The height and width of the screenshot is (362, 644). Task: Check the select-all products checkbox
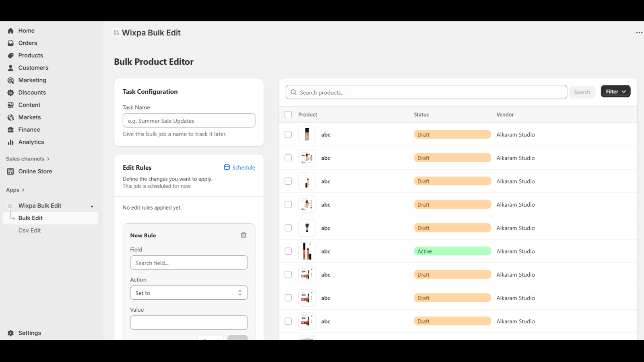pyautogui.click(x=288, y=114)
